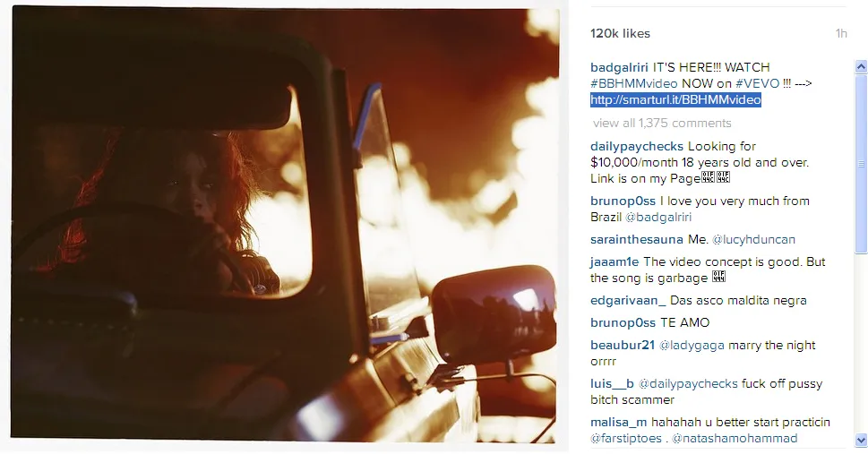View the luis__b profile

coord(612,383)
